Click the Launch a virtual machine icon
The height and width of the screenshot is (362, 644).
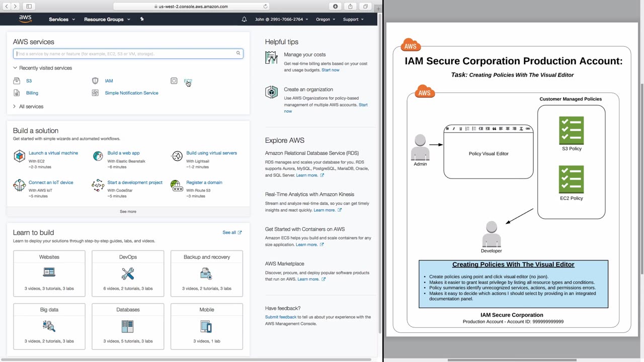(19, 156)
